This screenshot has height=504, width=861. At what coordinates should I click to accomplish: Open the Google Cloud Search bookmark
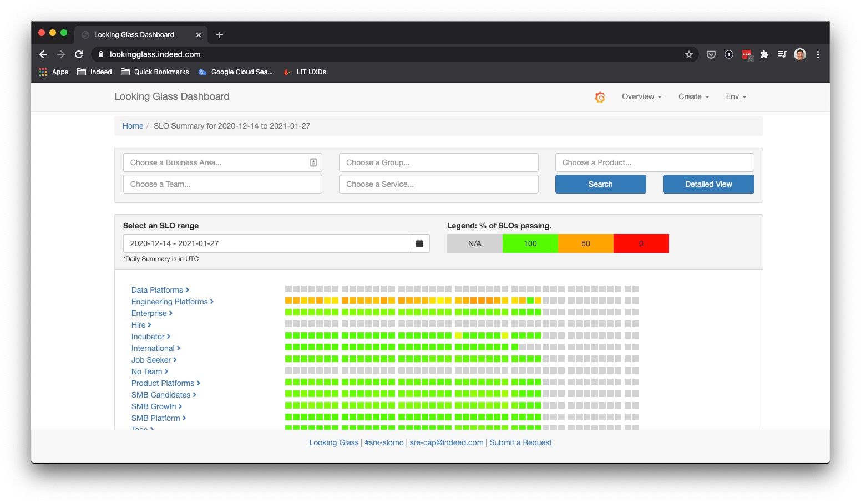coord(236,72)
